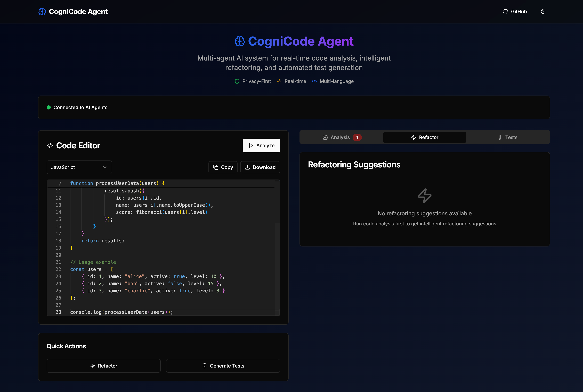The height and width of the screenshot is (392, 583).
Task: Click line 28 in the code editor
Action: [122, 312]
